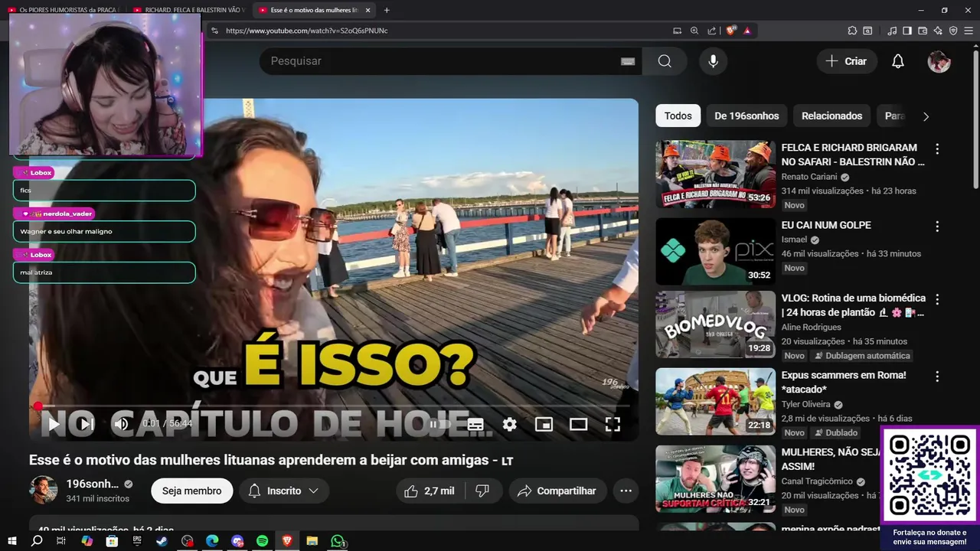Open the player settings gear

(x=510, y=424)
